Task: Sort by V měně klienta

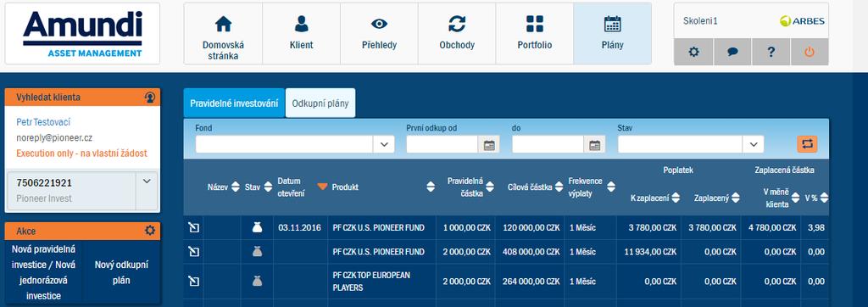Action: 795,198
